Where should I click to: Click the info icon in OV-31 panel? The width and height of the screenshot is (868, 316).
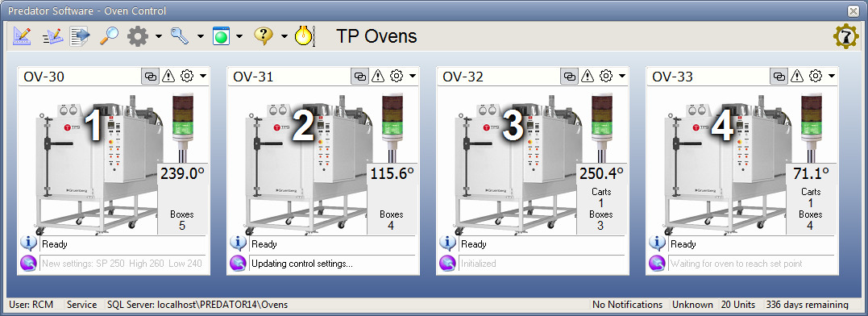(238, 243)
